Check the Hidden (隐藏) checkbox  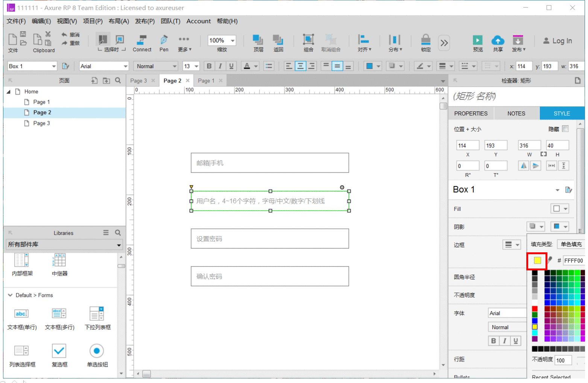565,129
